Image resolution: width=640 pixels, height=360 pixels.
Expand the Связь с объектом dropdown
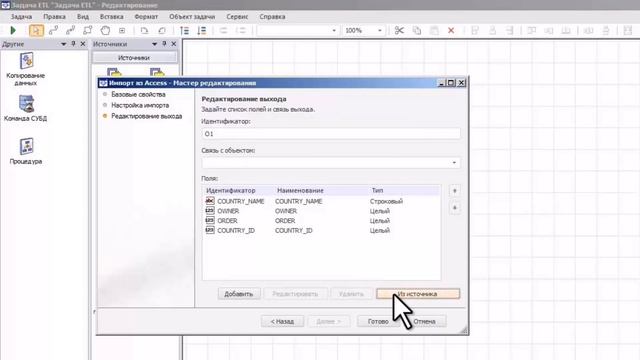click(x=454, y=162)
